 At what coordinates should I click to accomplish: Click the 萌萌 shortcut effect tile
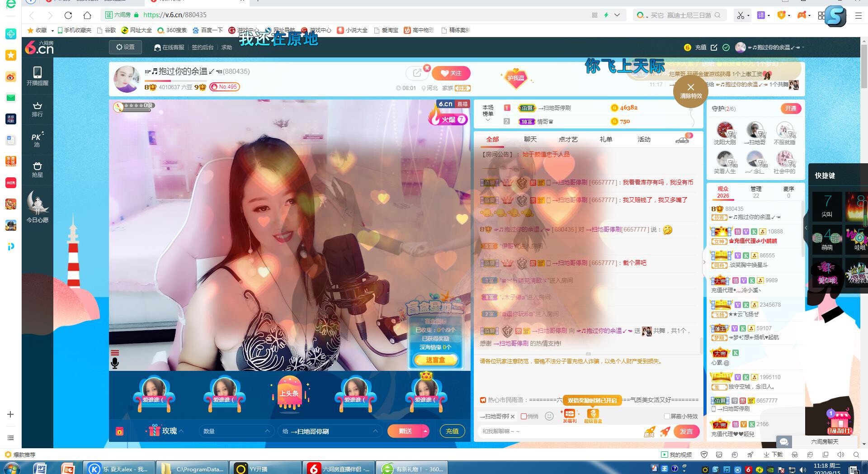point(827,239)
